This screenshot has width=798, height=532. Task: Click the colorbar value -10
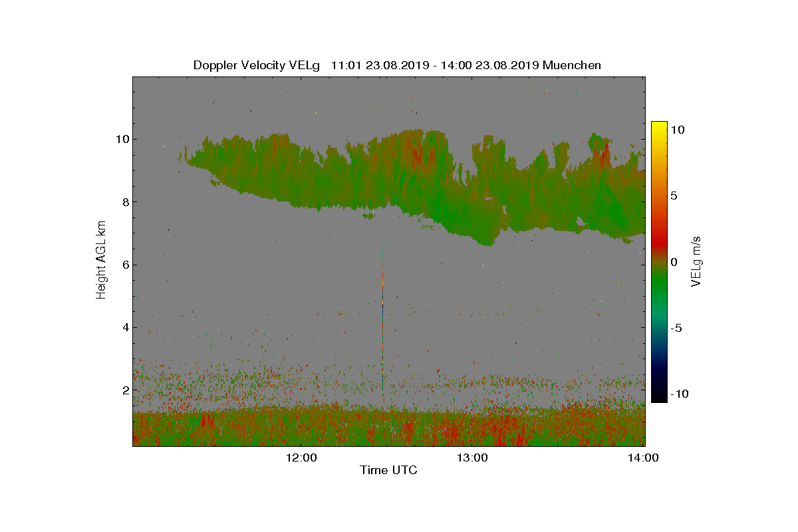click(679, 394)
